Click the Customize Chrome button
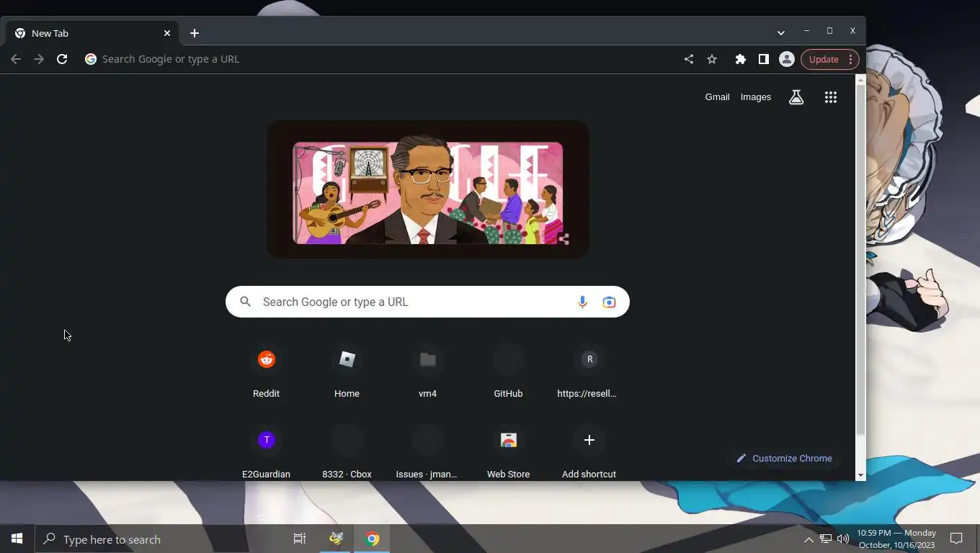980x553 pixels. coord(784,459)
